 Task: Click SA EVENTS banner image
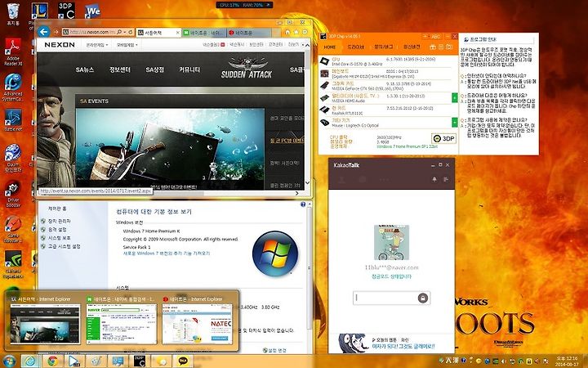[x=170, y=149]
